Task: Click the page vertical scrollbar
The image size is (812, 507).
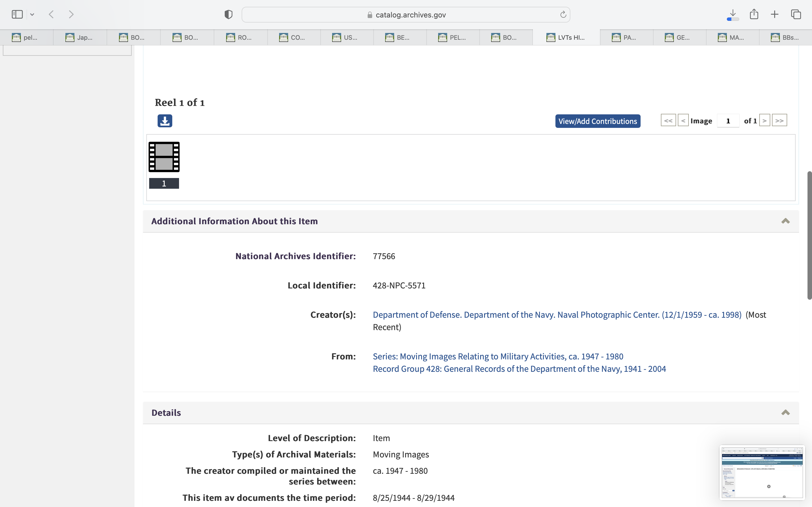Action: point(809,235)
